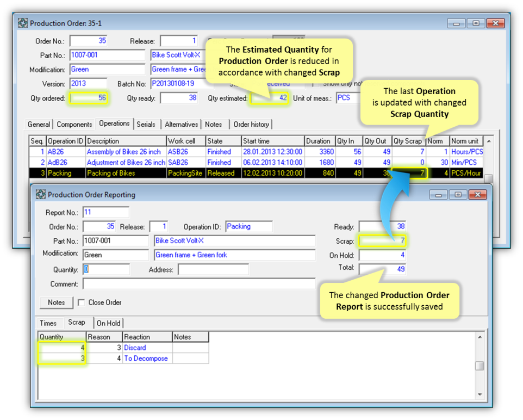This screenshot has width=523, height=420.
Task: Click the Operation ID column header
Action: click(x=66, y=141)
